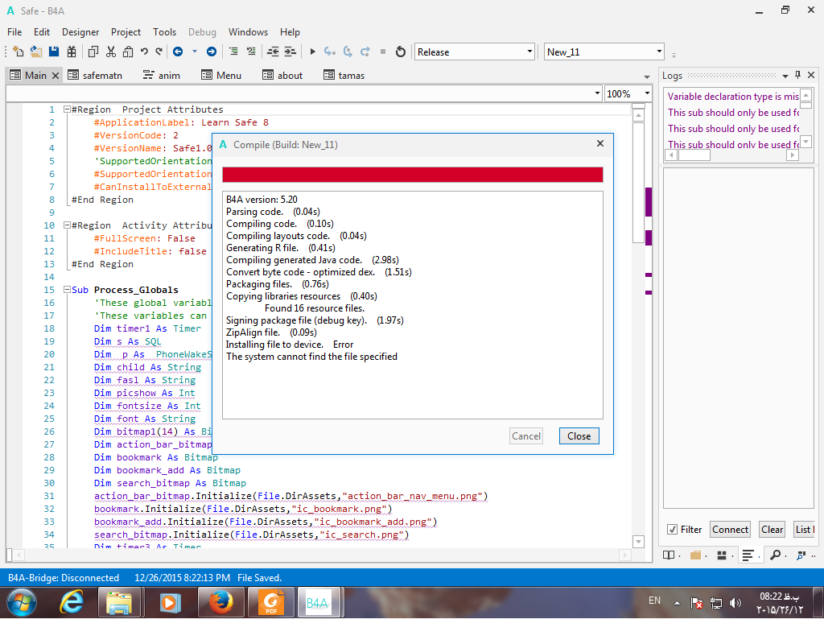
Task: Uncheck the Filter checkbox in Logs
Action: click(672, 530)
